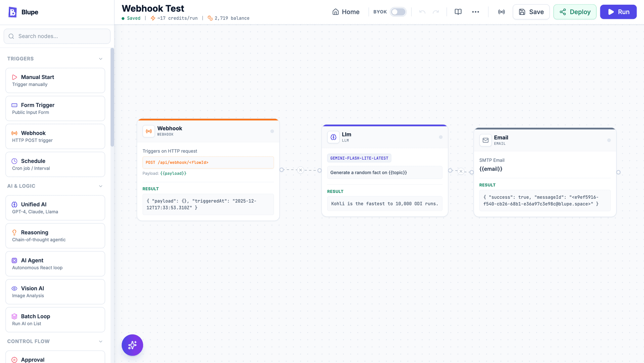Open the Unified AI node from the panel

pos(55,208)
